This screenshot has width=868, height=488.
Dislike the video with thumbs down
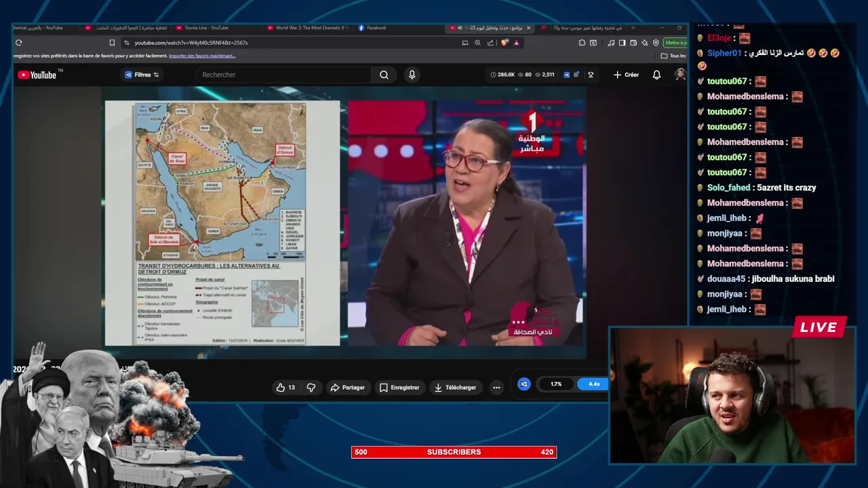coord(311,387)
